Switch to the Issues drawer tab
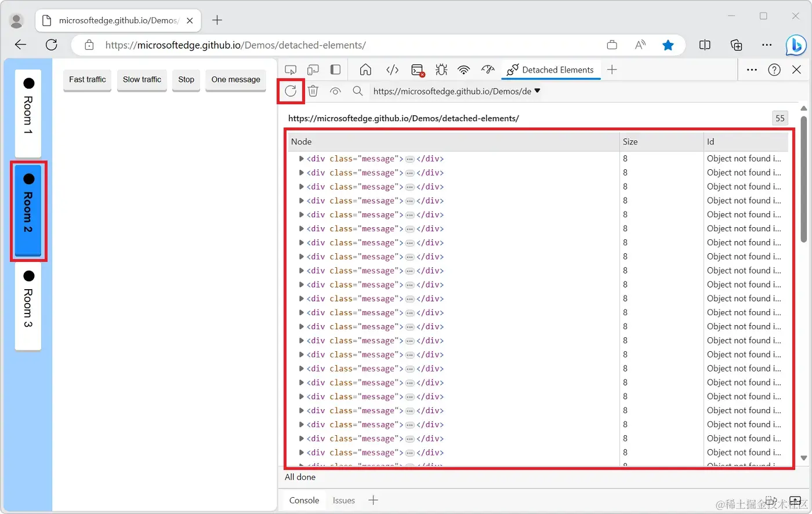The height and width of the screenshot is (514, 812). 344,501
